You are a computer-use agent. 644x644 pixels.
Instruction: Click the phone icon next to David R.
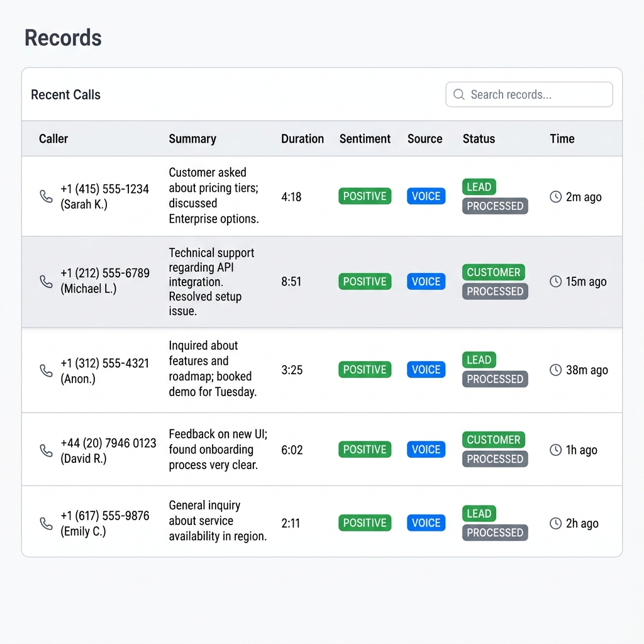tap(45, 450)
